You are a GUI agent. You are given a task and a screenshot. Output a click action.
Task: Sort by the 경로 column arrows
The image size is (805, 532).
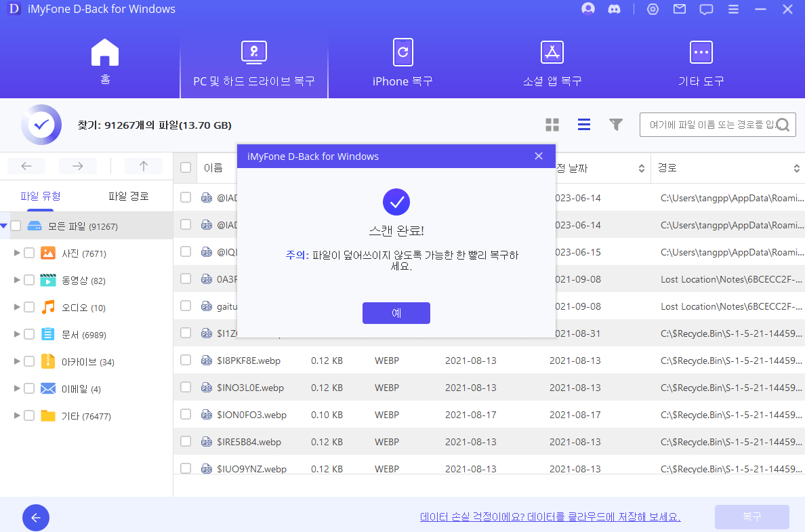(x=796, y=168)
